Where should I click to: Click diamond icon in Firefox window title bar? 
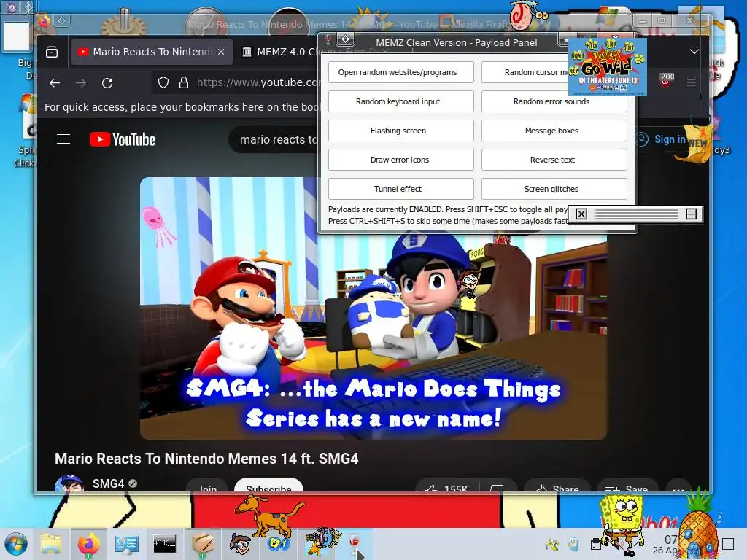coord(61,21)
